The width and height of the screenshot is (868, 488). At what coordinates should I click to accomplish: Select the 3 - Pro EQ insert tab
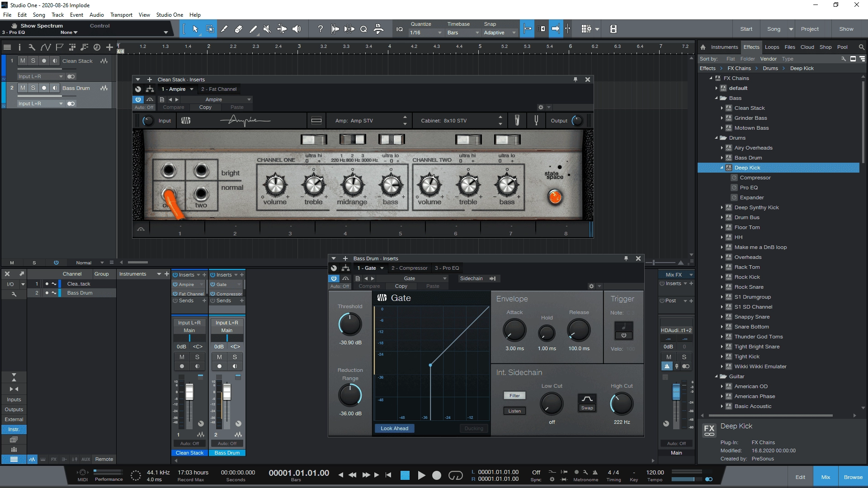pos(447,268)
